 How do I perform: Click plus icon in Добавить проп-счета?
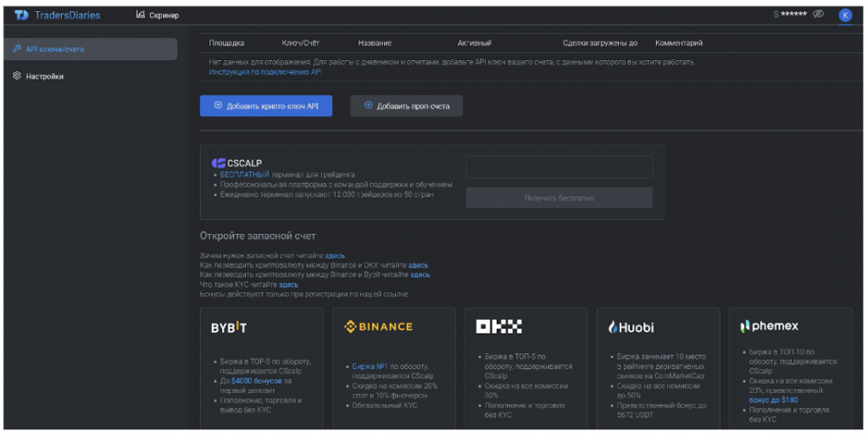(368, 105)
